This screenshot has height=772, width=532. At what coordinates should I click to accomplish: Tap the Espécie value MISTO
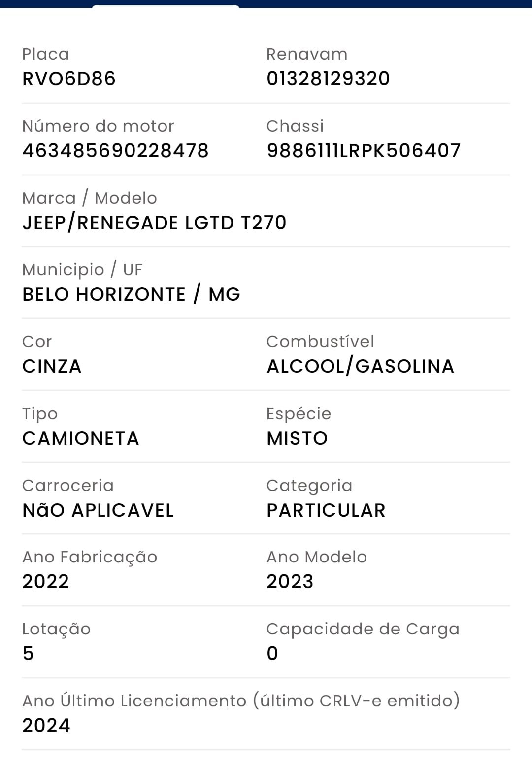297,438
